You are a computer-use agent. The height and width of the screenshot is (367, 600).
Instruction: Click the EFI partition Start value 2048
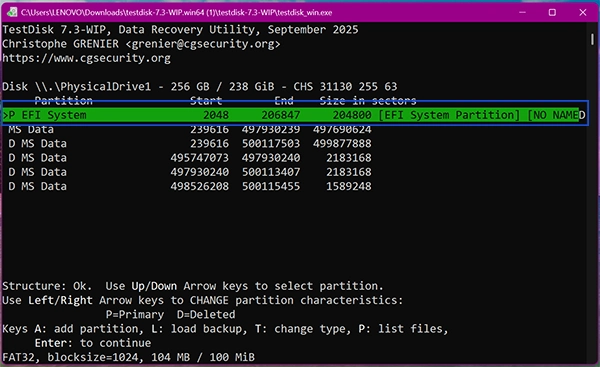pyautogui.click(x=216, y=115)
